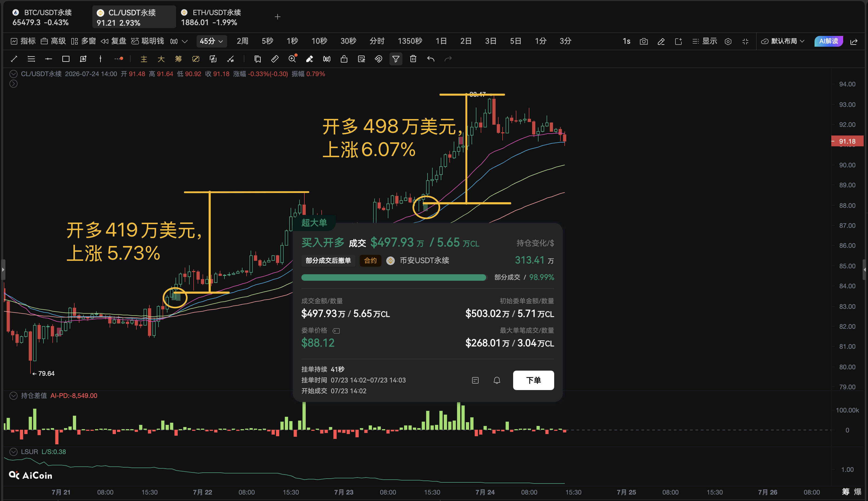Expand the left side panel handle
This screenshot has height=501, width=868.
pyautogui.click(x=3, y=269)
